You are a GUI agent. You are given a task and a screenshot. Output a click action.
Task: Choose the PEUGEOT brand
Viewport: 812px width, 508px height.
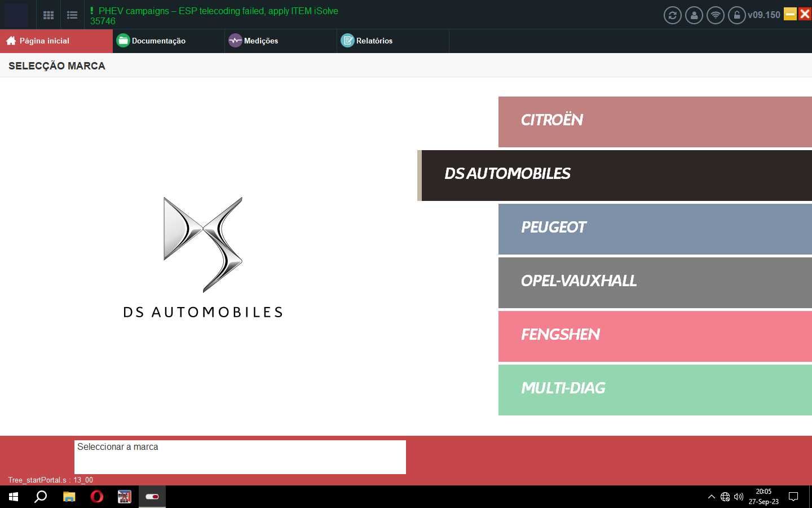click(x=655, y=229)
